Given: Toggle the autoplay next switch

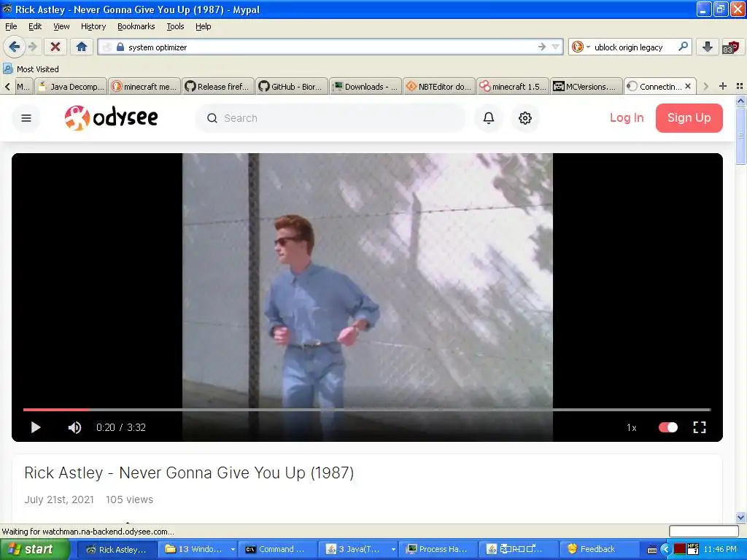Looking at the screenshot, I should point(668,427).
